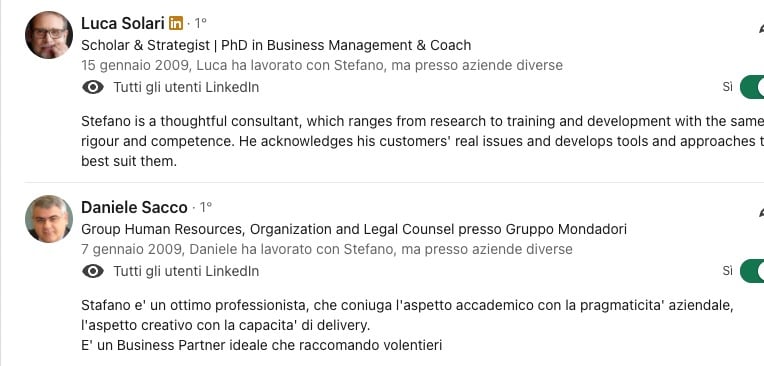The width and height of the screenshot is (764, 366).
Task: Click the edit pencil icon on Daniele Sacco's recommendation
Action: 761,212
